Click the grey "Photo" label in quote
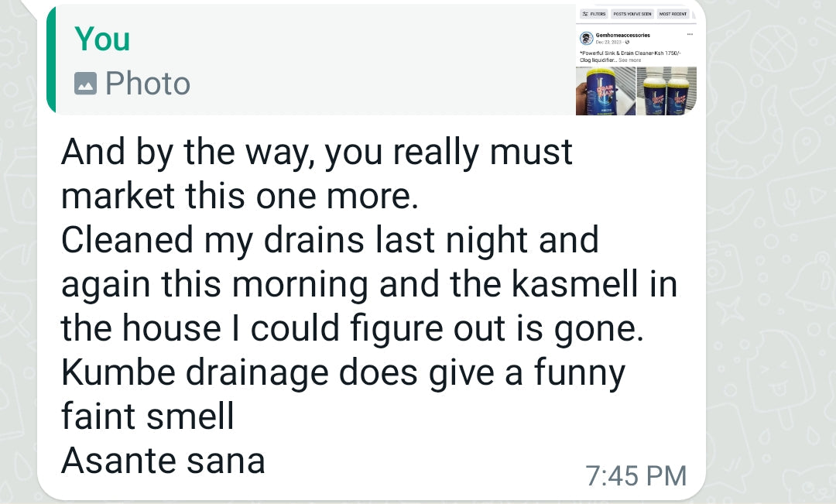Image resolution: width=836 pixels, height=504 pixels. [x=147, y=83]
